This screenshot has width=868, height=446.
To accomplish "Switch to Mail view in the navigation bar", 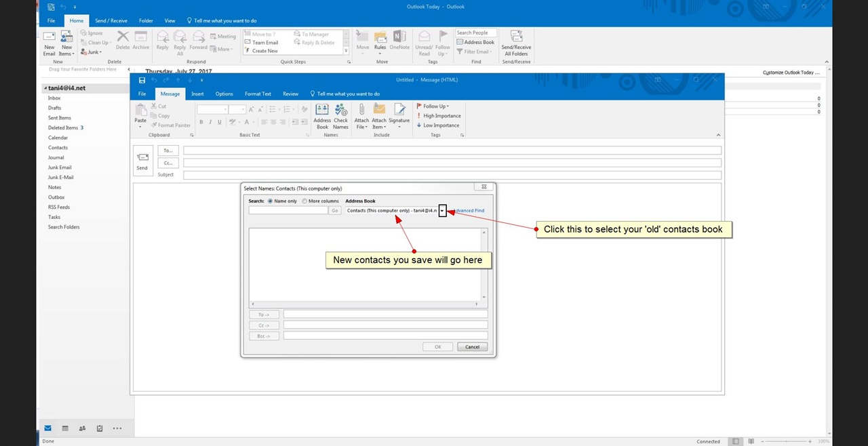I will 47,428.
